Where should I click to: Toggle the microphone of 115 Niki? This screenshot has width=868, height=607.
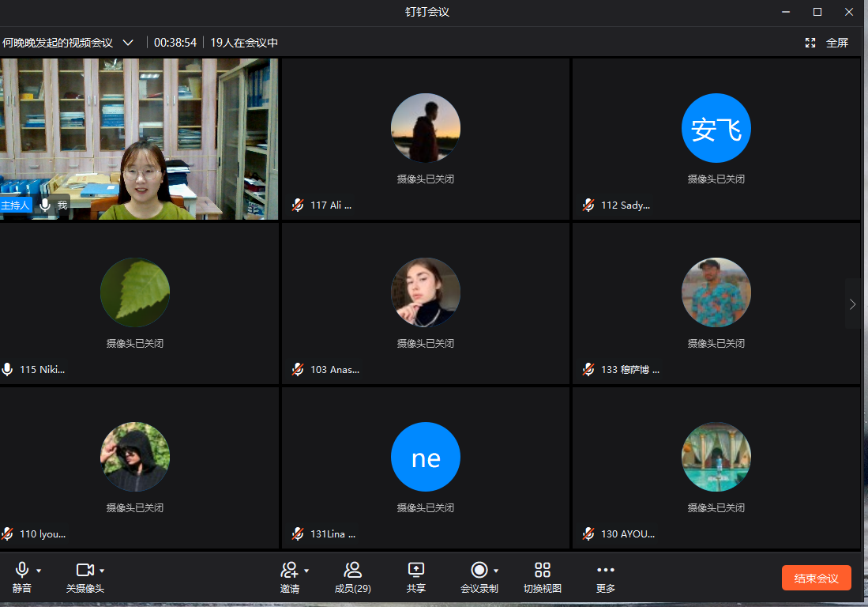click(8, 370)
